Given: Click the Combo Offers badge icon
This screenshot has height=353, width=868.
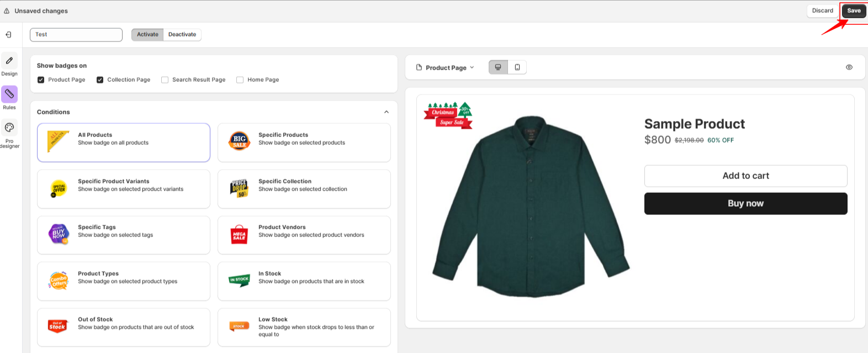Looking at the screenshot, I should coord(58,281).
